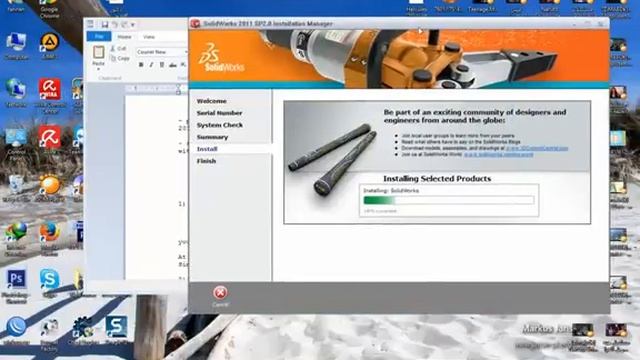640x360 pixels.
Task: Click the Installing SolidWorks progress bar
Action: click(x=449, y=200)
